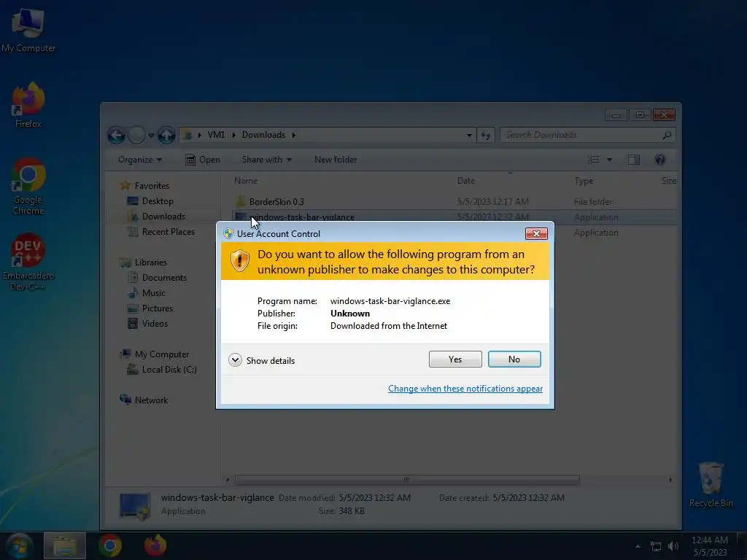This screenshot has height=560, width=747.
Task: Open recent pages dropdown beside Forward arrow
Action: (x=151, y=135)
